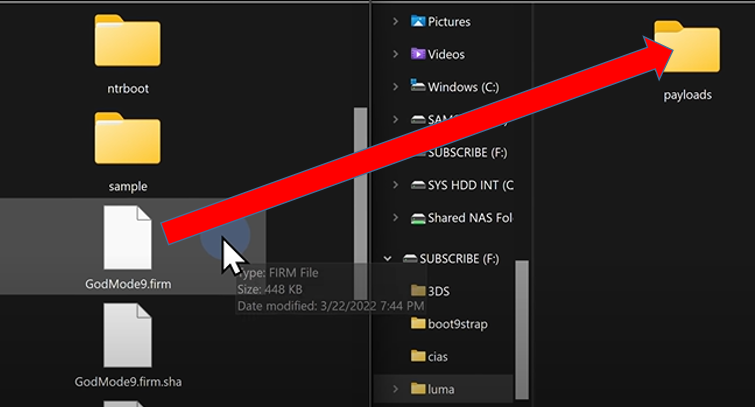Expand the SYS HDD INT tree node
This screenshot has width=755, height=407.
395,185
